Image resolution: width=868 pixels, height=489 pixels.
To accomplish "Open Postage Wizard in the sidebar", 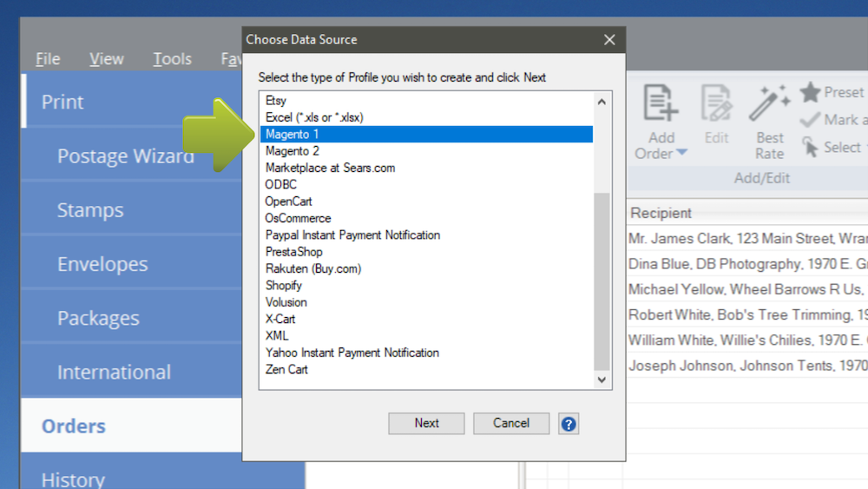I will 132,155.
